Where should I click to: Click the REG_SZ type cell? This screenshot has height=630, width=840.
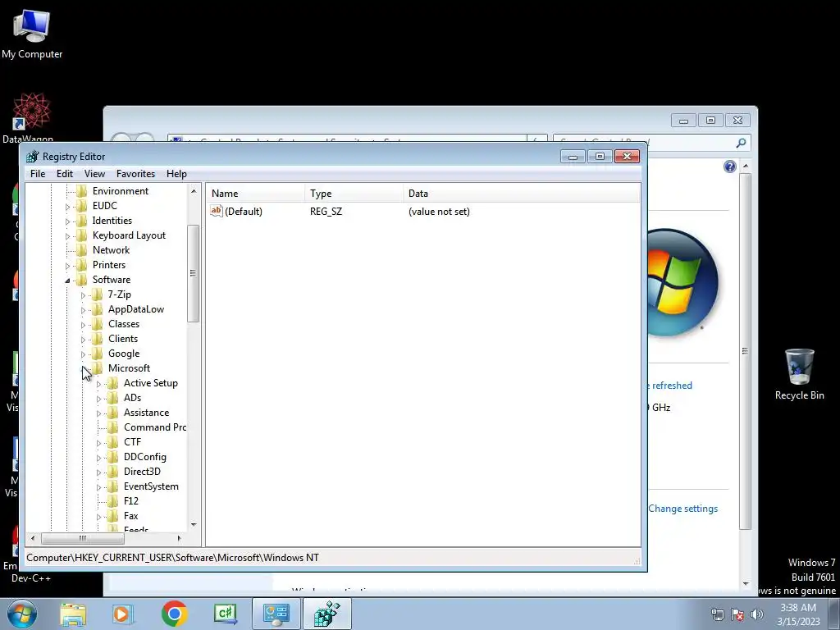click(x=326, y=211)
